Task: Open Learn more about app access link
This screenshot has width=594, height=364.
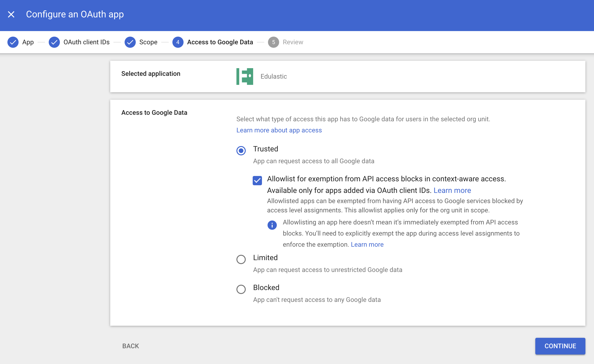Action: click(279, 130)
